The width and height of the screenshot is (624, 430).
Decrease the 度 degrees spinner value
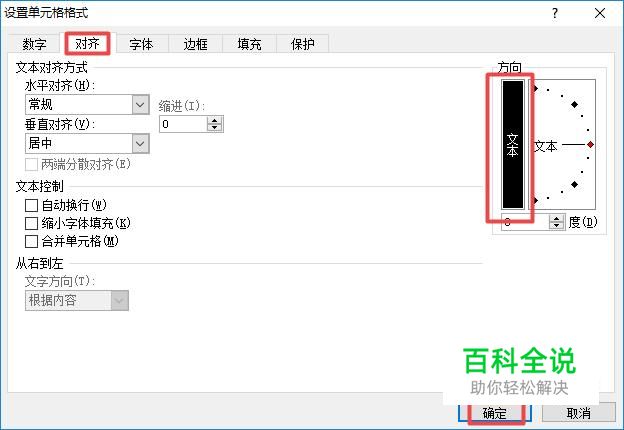556,226
